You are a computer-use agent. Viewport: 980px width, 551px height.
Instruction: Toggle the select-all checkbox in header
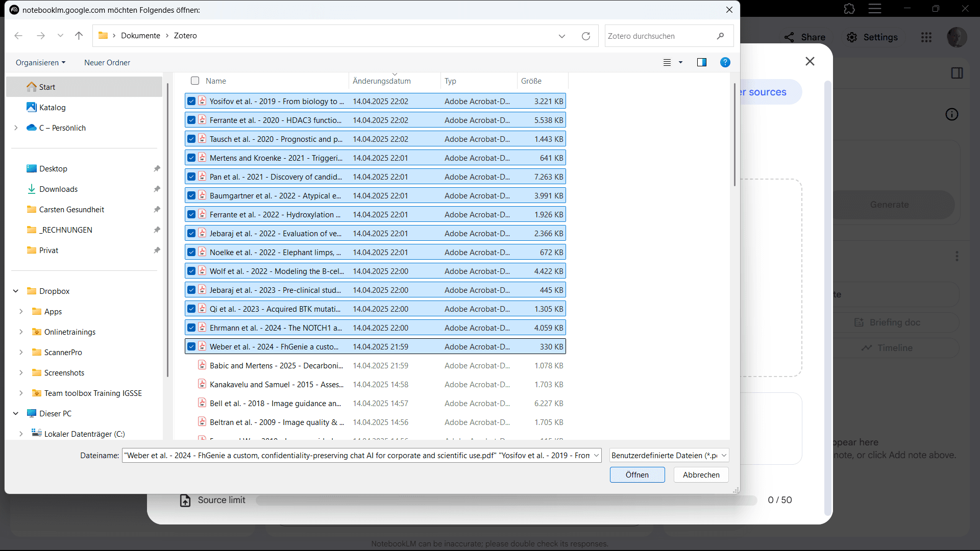[x=195, y=81]
